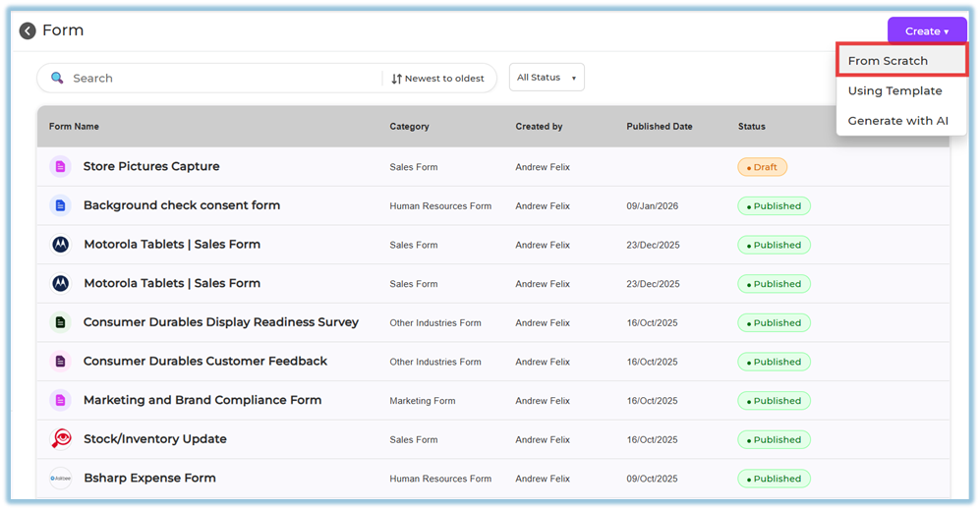Click the magnifier search icon
This screenshot has width=980, height=510.
point(57,78)
